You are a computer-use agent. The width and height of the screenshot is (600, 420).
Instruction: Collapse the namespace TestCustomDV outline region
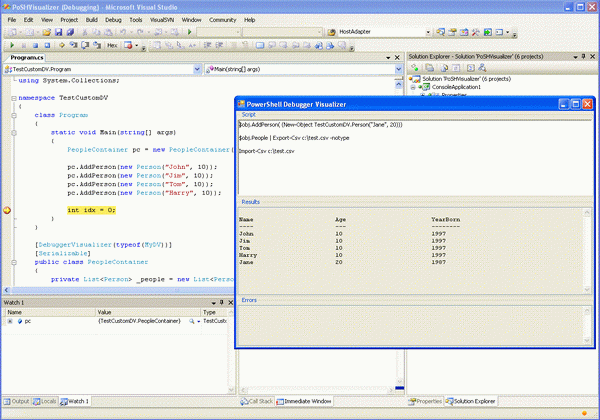coord(14,98)
